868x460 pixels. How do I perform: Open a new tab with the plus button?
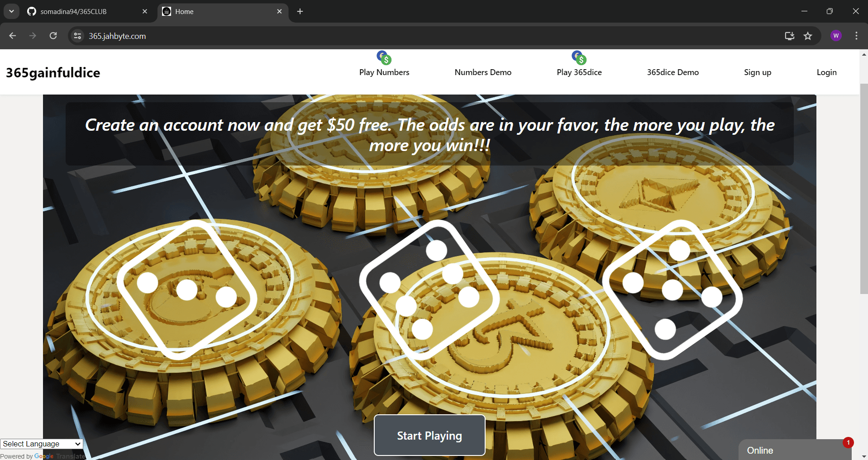[300, 11]
